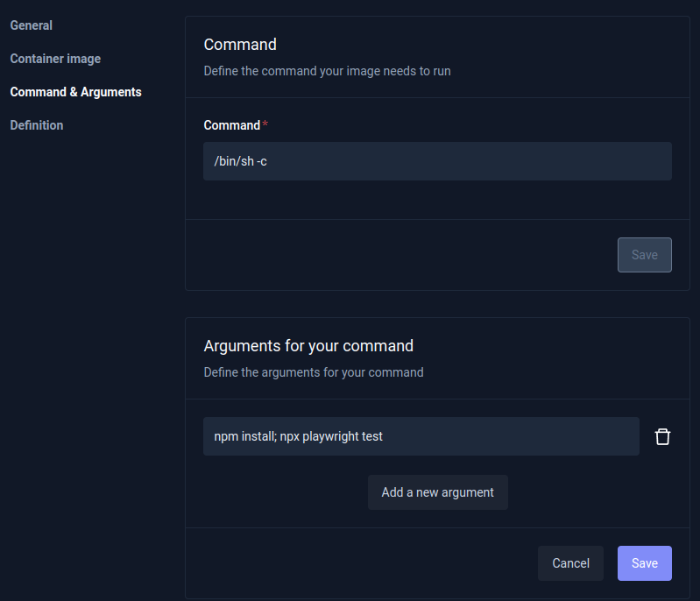Click the Command field label

pos(231,125)
